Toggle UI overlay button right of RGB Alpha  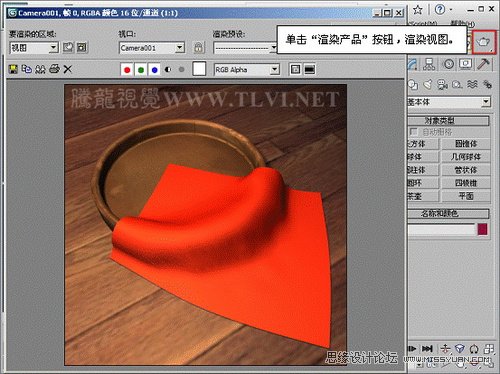point(295,69)
